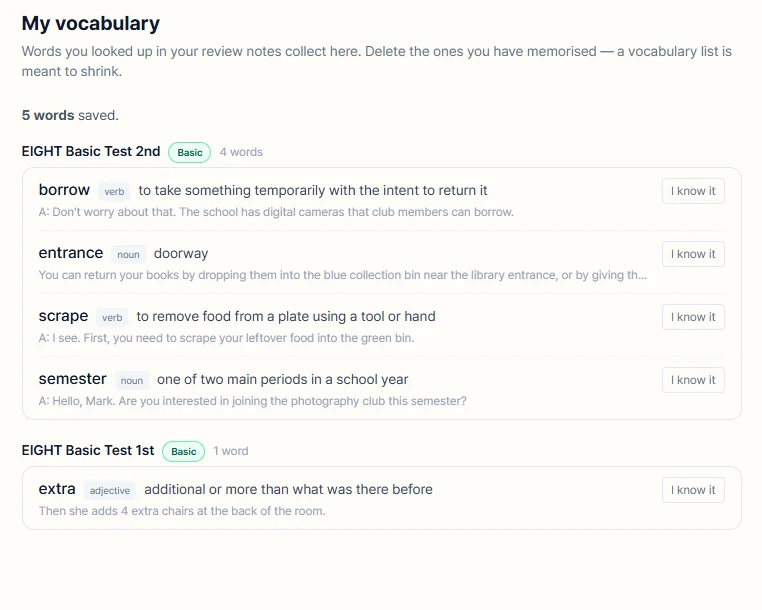The image size is (762, 610).
Task: Click definition 'to take something temporarily with the intent'
Action: pyautogui.click(x=313, y=191)
